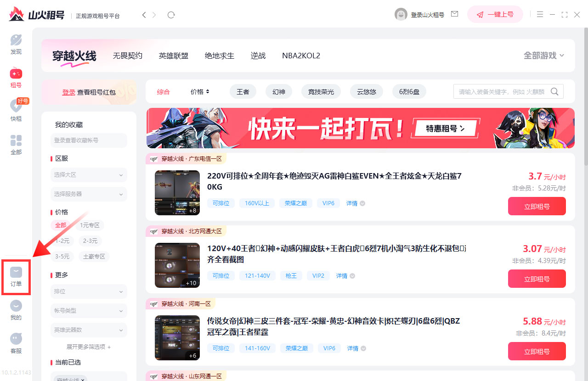Open the 英雄武器数 dropdown

(89, 330)
